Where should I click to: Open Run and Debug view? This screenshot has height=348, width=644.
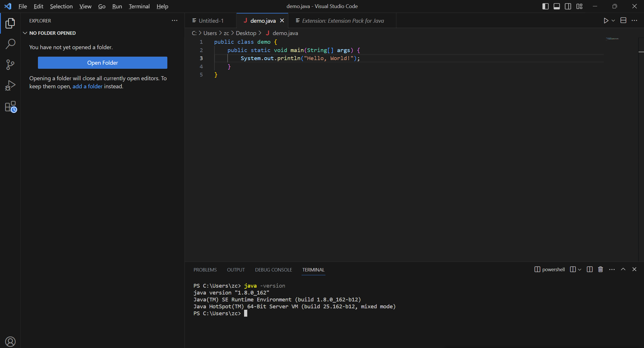10,85
